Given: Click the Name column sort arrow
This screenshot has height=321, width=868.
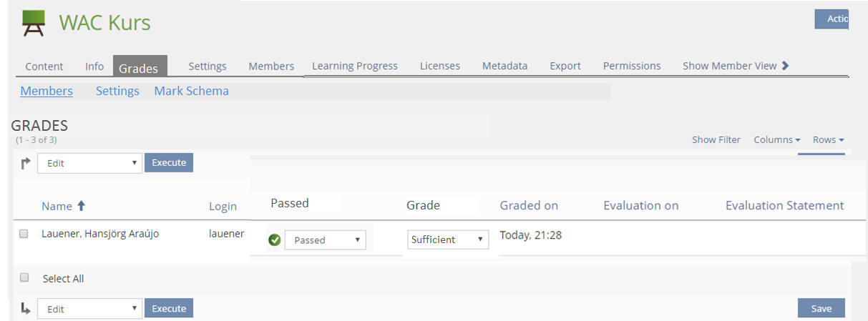Looking at the screenshot, I should pos(81,206).
